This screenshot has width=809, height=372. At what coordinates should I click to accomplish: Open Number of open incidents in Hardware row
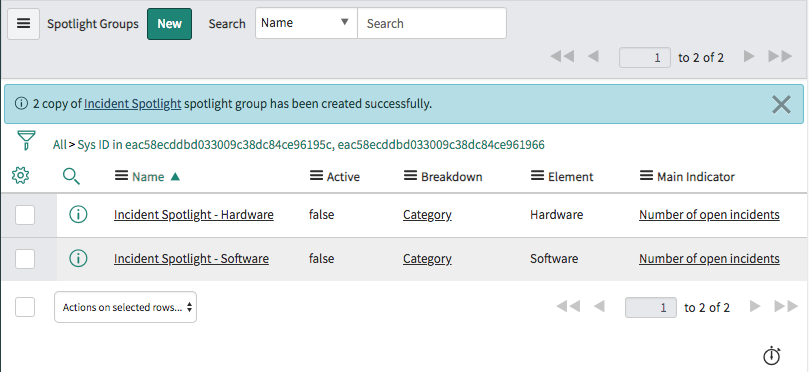click(x=709, y=215)
